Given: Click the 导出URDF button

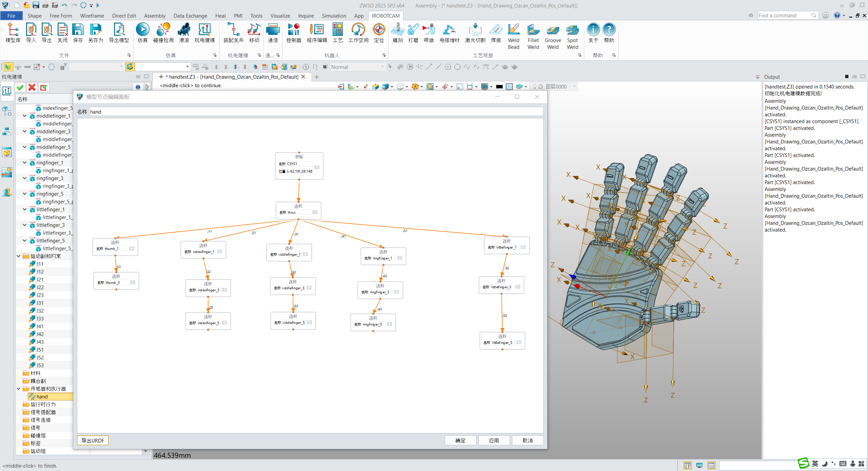Looking at the screenshot, I should click(93, 440).
